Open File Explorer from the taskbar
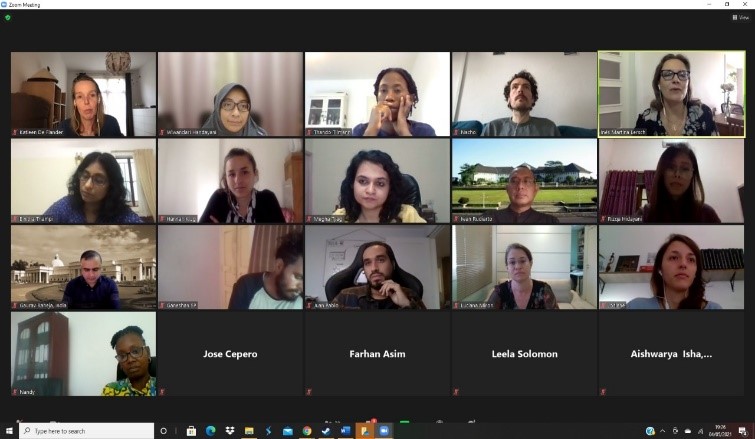 pos(249,431)
